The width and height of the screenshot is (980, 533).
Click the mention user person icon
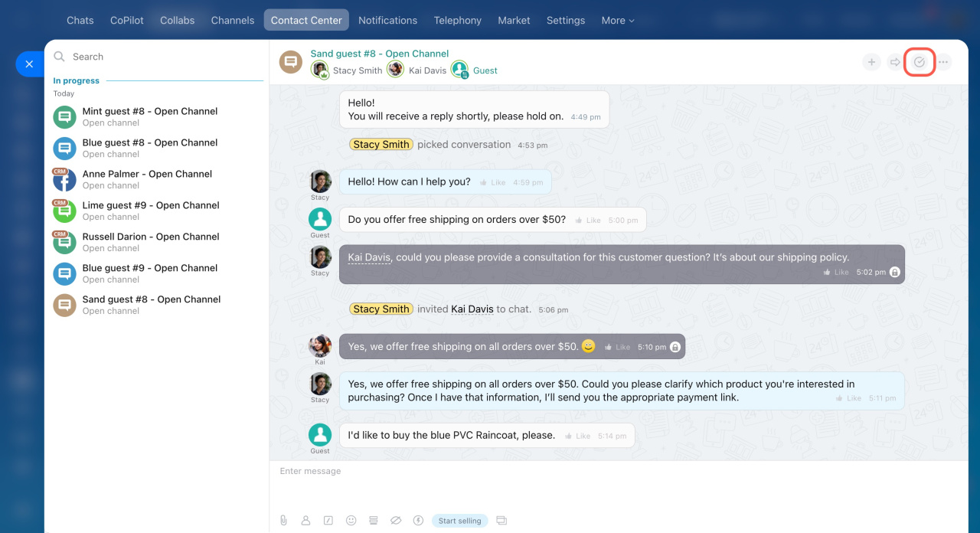(x=305, y=521)
